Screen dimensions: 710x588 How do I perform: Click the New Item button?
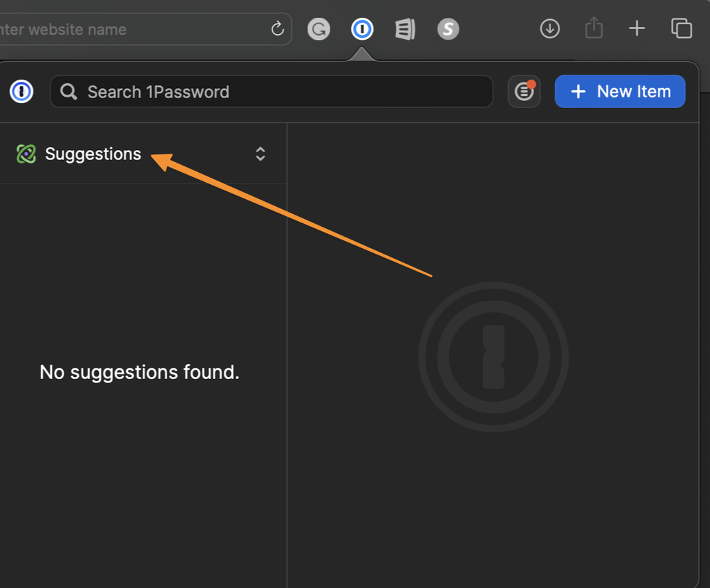[x=620, y=92]
